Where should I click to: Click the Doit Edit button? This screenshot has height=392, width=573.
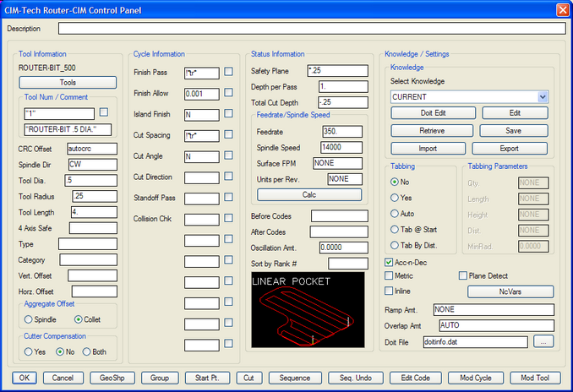[x=433, y=113]
